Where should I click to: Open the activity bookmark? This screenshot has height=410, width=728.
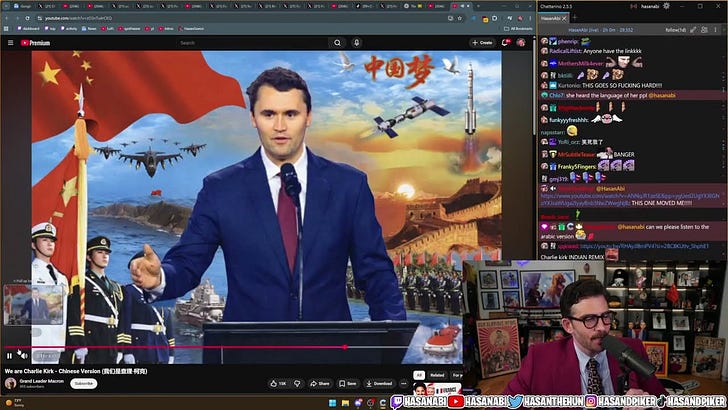click(69, 28)
